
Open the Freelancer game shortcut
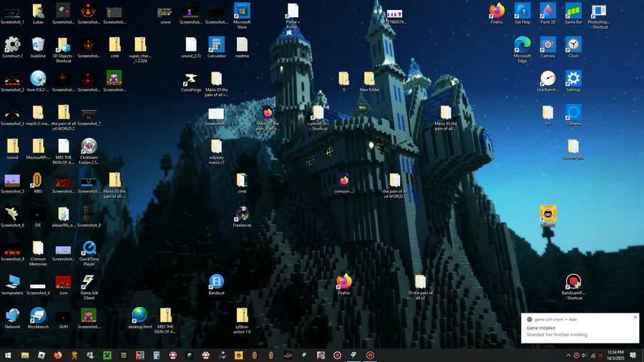pyautogui.click(x=242, y=216)
